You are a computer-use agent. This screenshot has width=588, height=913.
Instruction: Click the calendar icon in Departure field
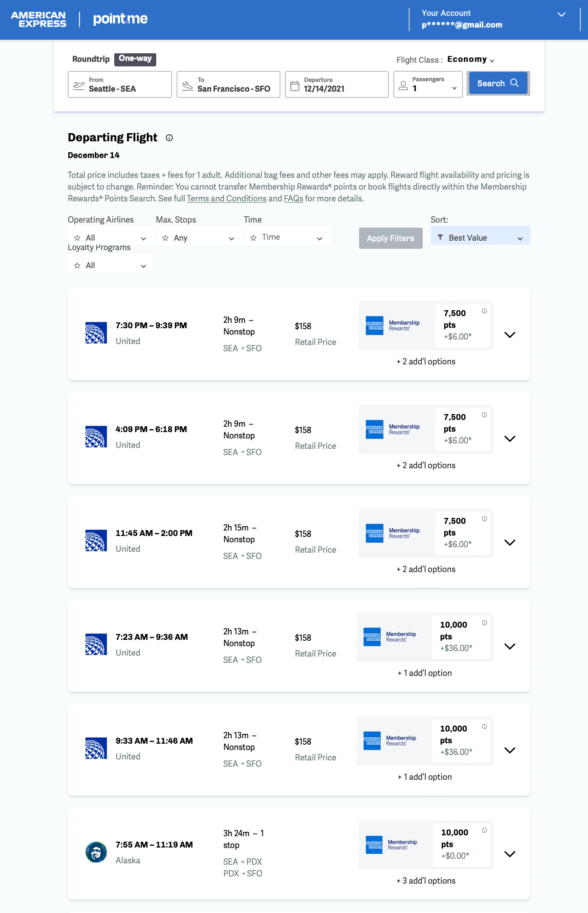(x=295, y=86)
